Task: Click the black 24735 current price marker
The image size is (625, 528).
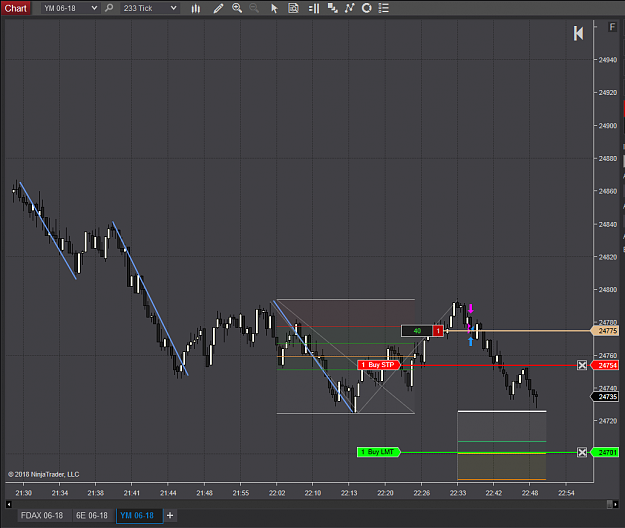Action: point(605,396)
